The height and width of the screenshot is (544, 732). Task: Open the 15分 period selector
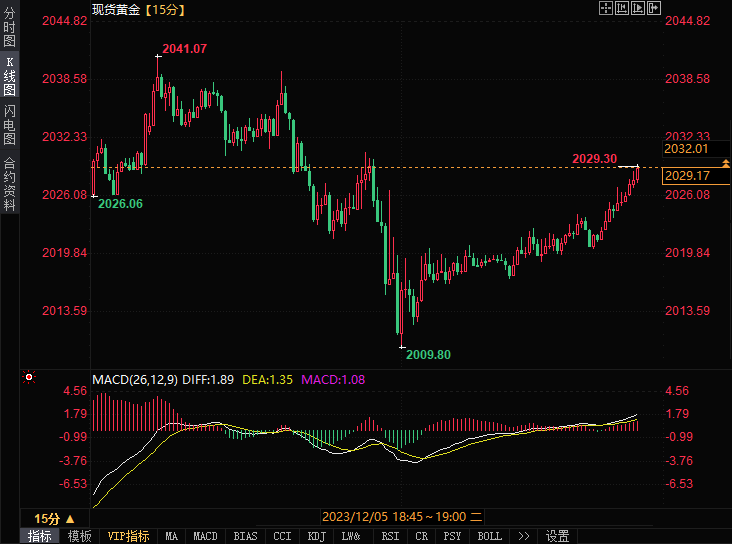click(x=54, y=519)
